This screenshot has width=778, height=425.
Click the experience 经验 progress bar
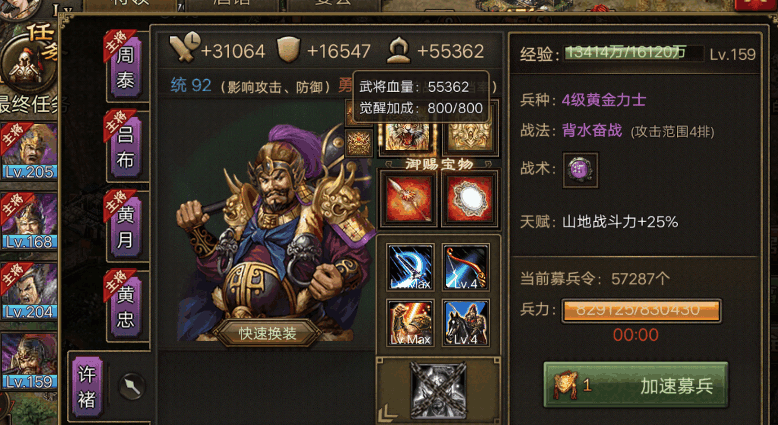point(634,53)
